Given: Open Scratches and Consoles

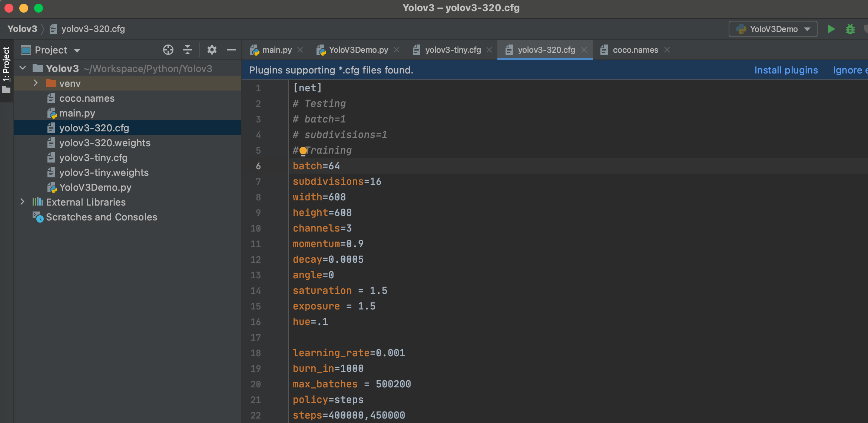Looking at the screenshot, I should 101,217.
